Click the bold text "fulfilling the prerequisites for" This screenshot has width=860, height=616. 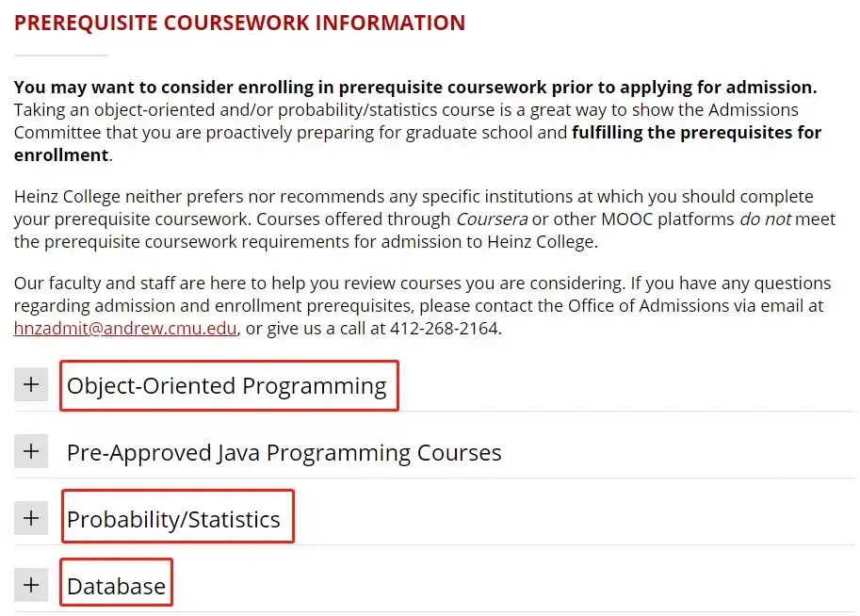(x=696, y=133)
